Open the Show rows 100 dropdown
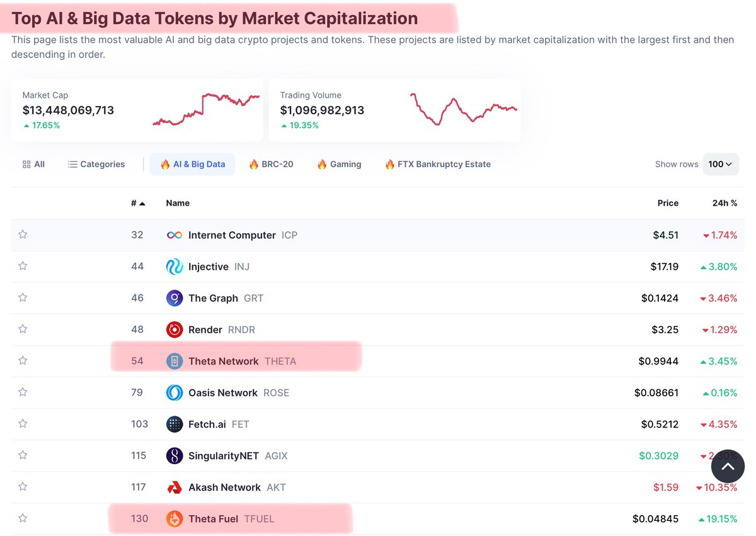This screenshot has height=536, width=756. tap(720, 164)
